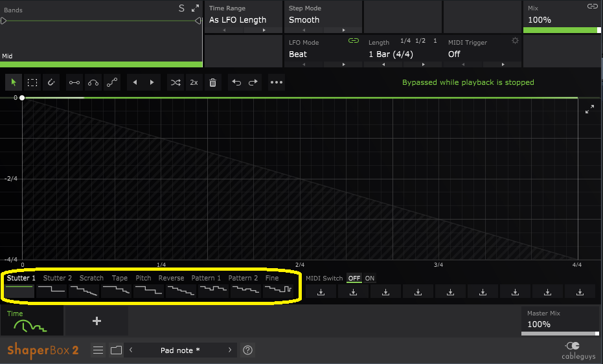The height and width of the screenshot is (364, 603).
Task: Activate the pen drawing tool
Action: (x=51, y=82)
